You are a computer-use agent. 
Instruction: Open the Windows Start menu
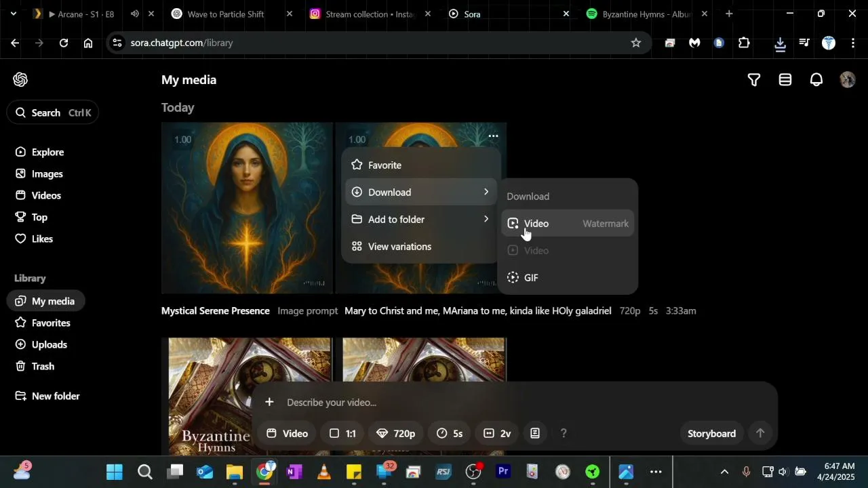[115, 471]
